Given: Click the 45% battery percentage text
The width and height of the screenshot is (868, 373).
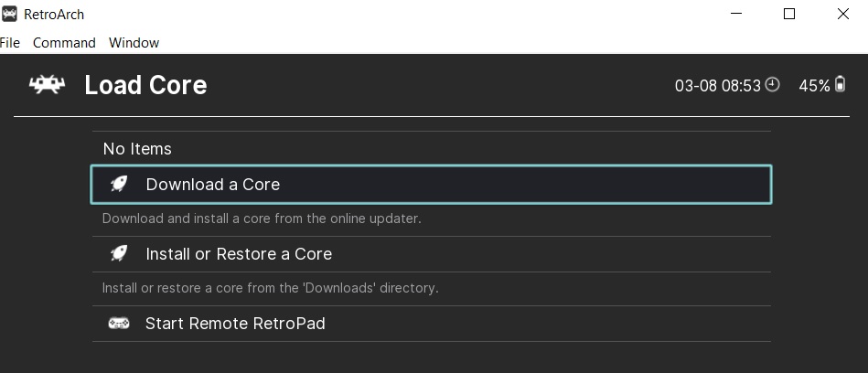Looking at the screenshot, I should 813,86.
